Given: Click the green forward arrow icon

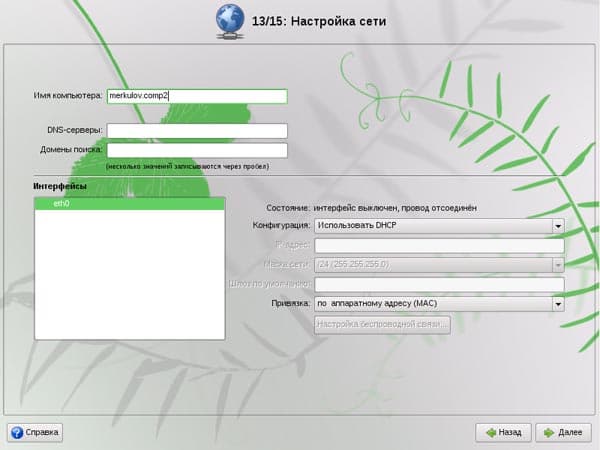Looking at the screenshot, I should [x=549, y=433].
